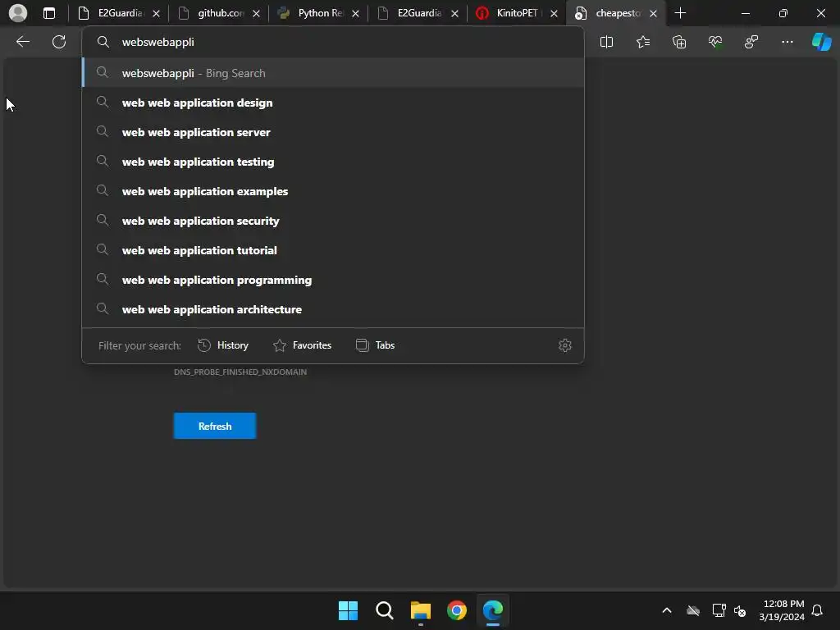
Task: Click the blue Refresh button
Action: 215,426
